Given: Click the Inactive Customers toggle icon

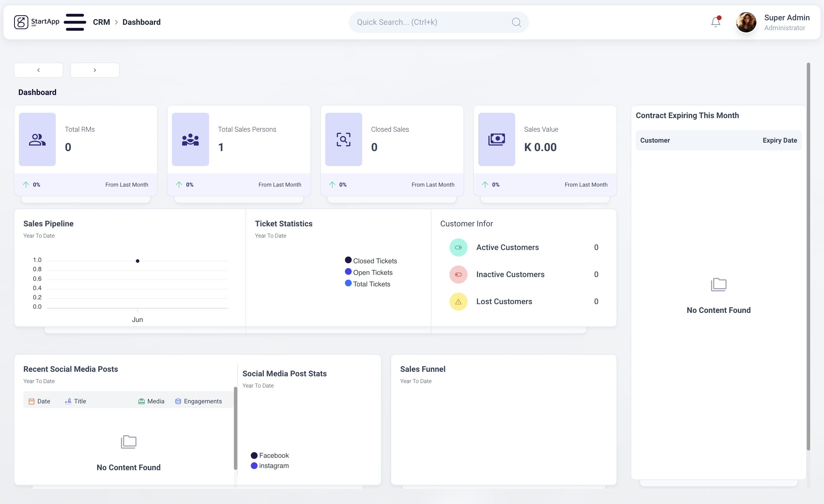Looking at the screenshot, I should (458, 275).
